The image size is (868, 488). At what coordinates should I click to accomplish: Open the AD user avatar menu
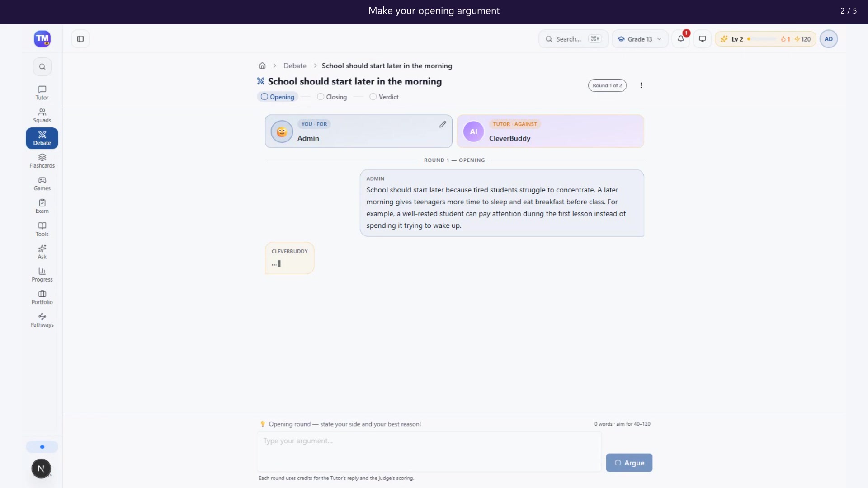829,39
